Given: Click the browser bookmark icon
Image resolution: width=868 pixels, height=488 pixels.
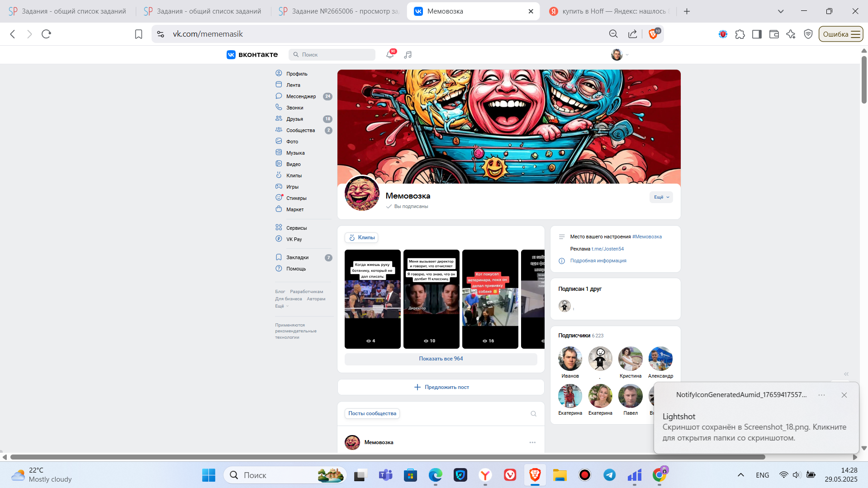Looking at the screenshot, I should [139, 34].
